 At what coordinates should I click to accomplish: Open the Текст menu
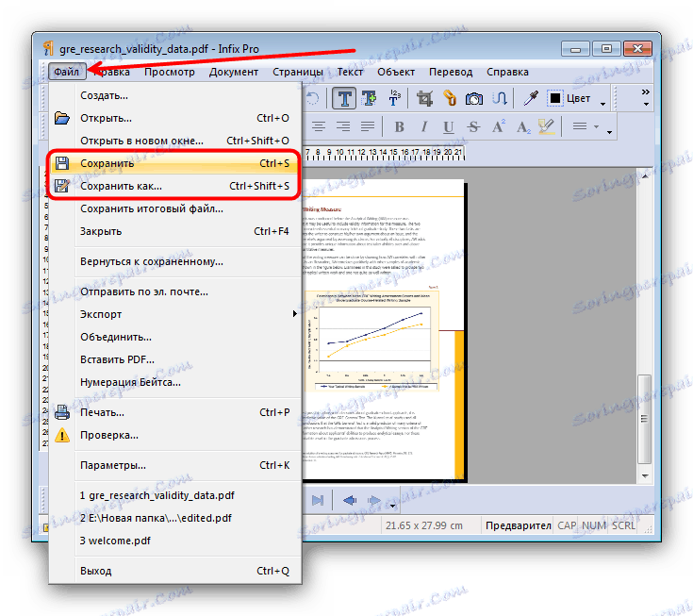point(350,72)
